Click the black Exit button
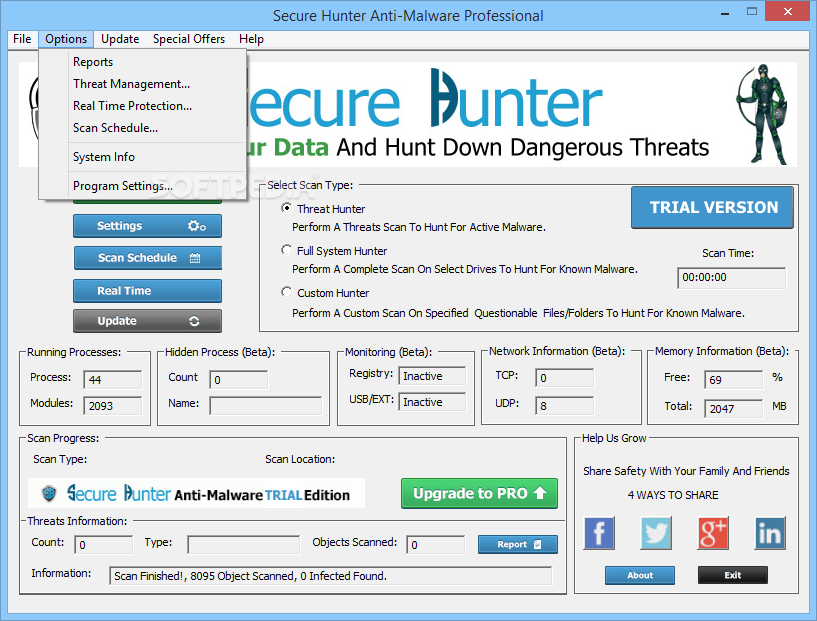Image resolution: width=817 pixels, height=621 pixels. pyautogui.click(x=733, y=575)
